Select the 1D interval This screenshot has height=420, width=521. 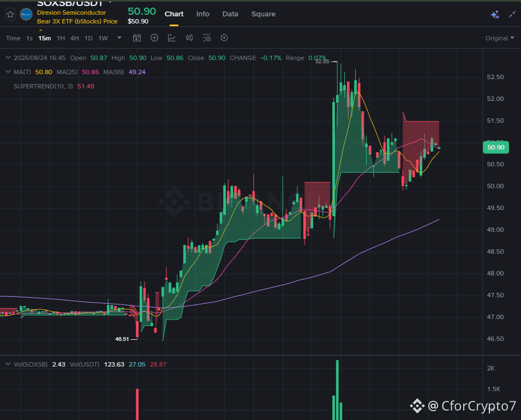point(88,38)
